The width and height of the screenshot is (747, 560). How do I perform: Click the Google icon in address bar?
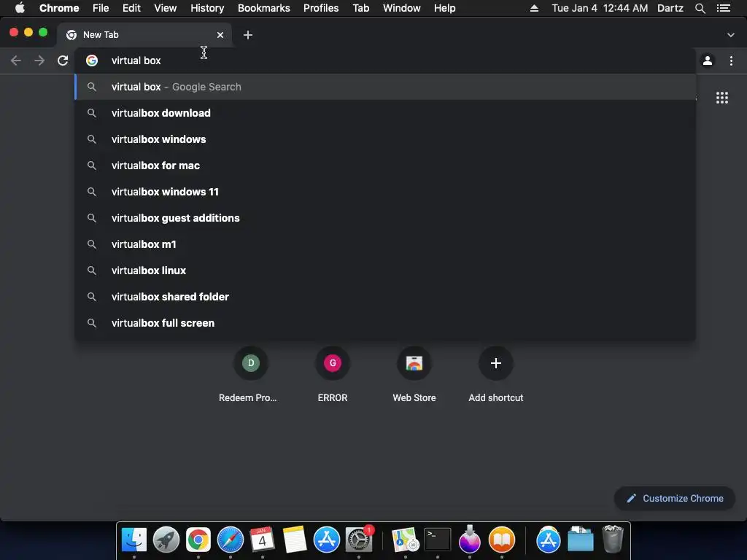click(92, 61)
